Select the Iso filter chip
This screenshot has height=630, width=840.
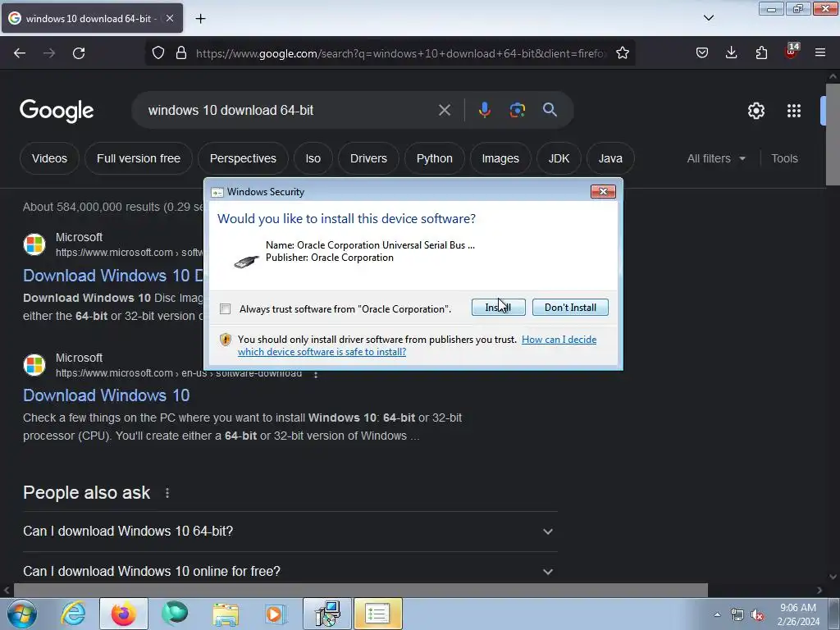coord(313,158)
